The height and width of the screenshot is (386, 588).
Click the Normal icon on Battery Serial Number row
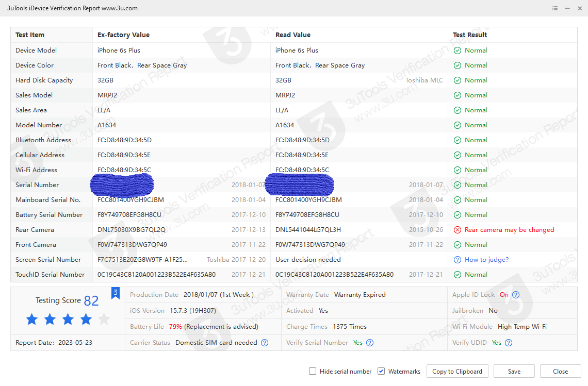(458, 214)
